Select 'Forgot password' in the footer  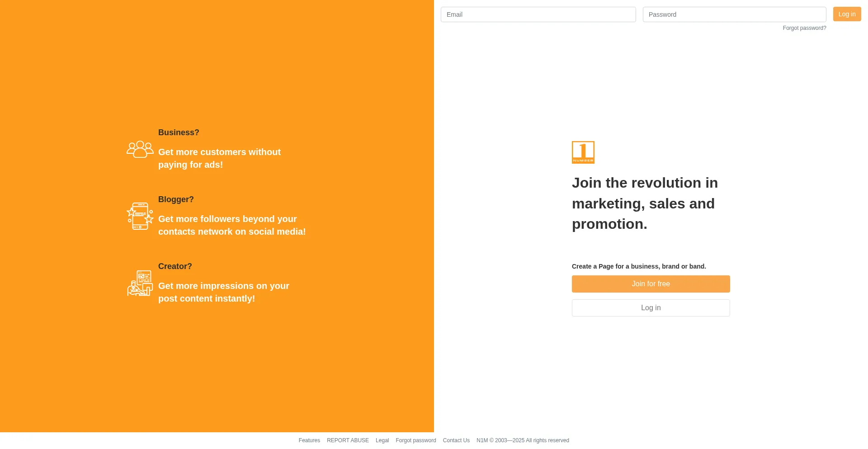[416, 440]
